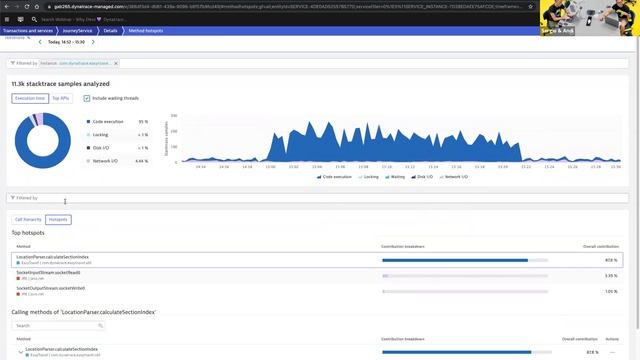
Task: Open the chat icon beside the menu
Action: [20, 19]
